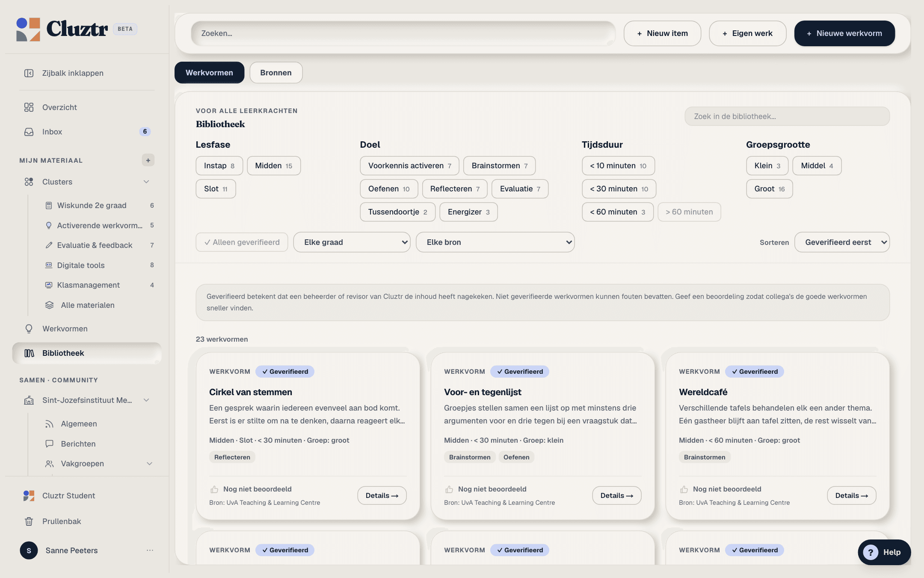The image size is (924, 578).
Task: Toggle the Instap lesfase filter chip
Action: coord(219,166)
